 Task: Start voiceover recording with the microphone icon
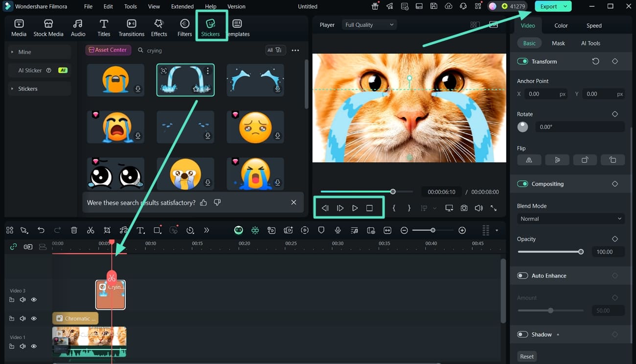[x=338, y=230]
